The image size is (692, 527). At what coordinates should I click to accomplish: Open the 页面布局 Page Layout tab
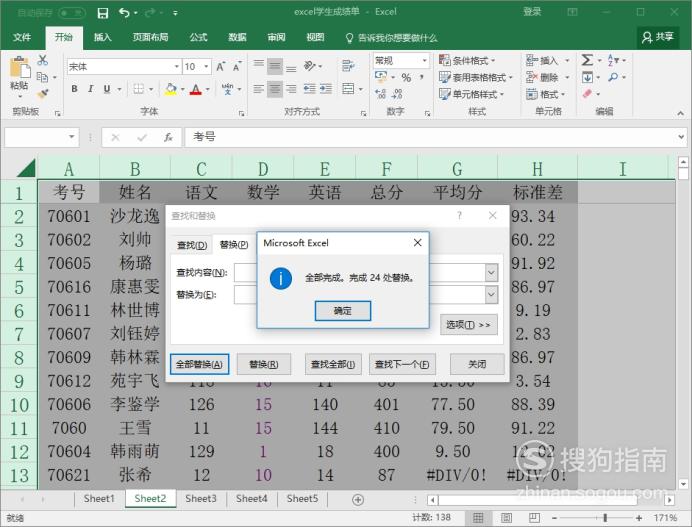[x=150, y=38]
